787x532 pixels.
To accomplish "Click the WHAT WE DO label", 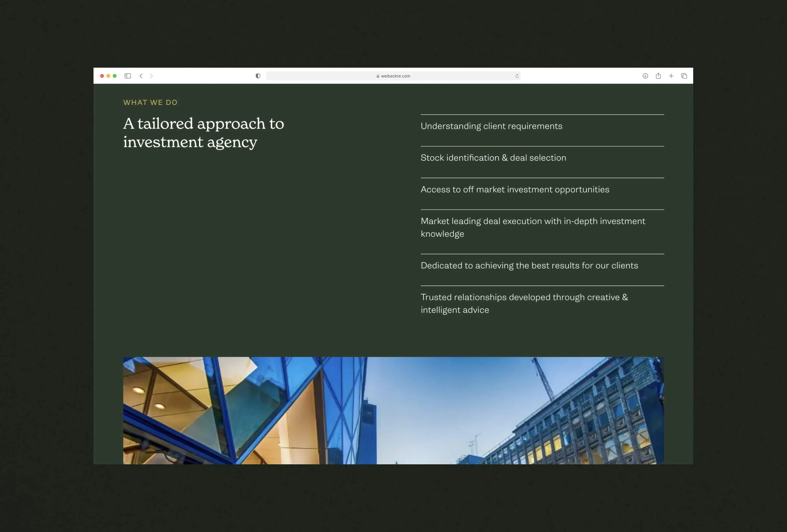I will (x=150, y=102).
